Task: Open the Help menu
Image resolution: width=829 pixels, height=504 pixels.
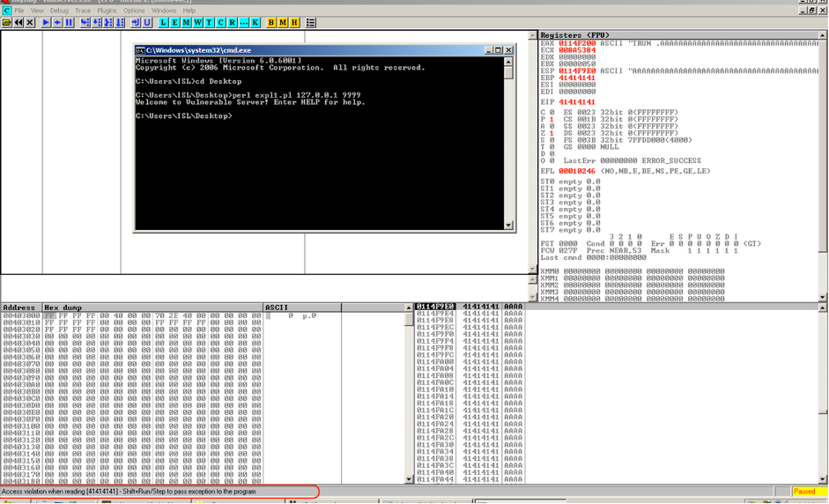Action: [189, 11]
